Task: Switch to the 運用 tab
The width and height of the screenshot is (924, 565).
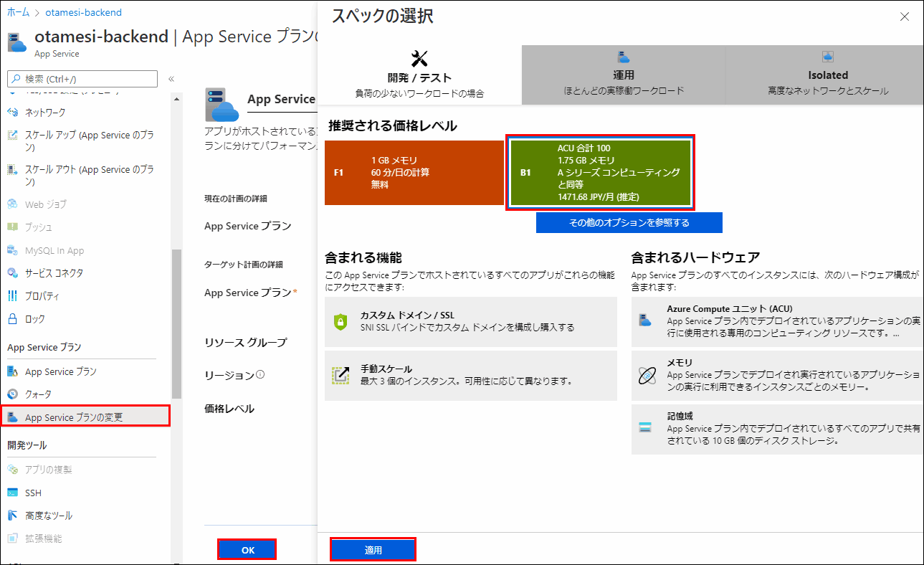Action: point(624,75)
